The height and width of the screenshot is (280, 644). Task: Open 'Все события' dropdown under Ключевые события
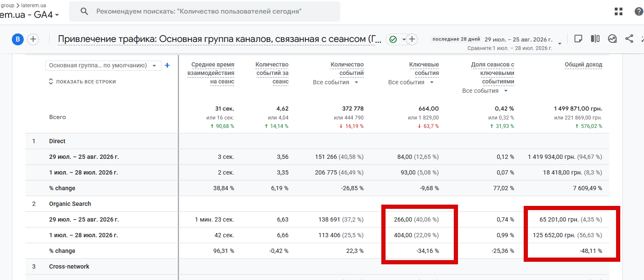411,82
